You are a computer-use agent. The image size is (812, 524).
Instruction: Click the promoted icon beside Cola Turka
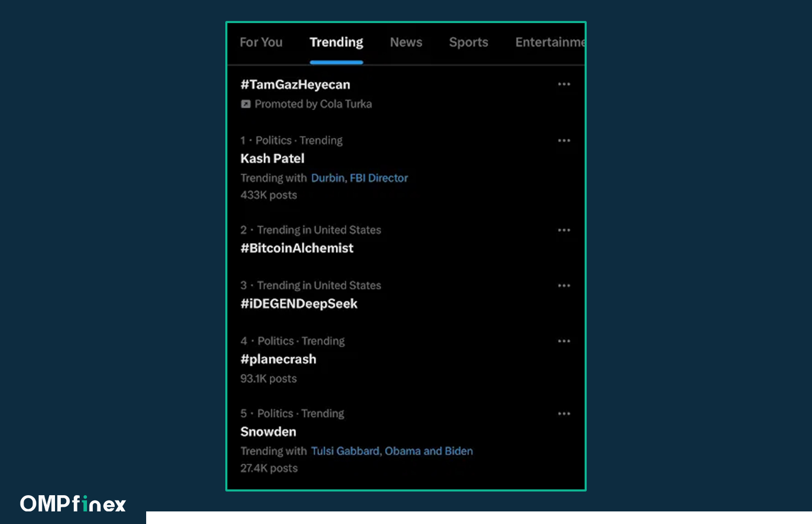tap(246, 104)
